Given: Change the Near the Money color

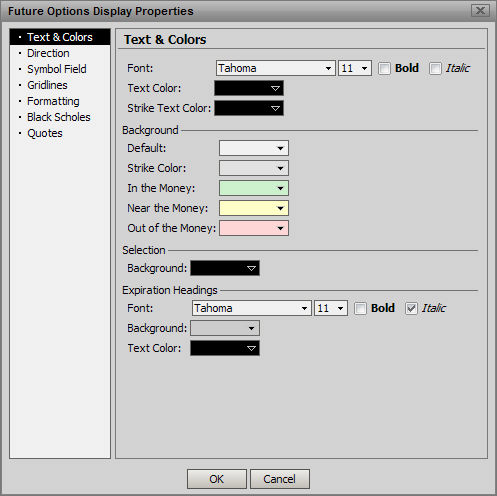Looking at the screenshot, I should pyautogui.click(x=254, y=208).
